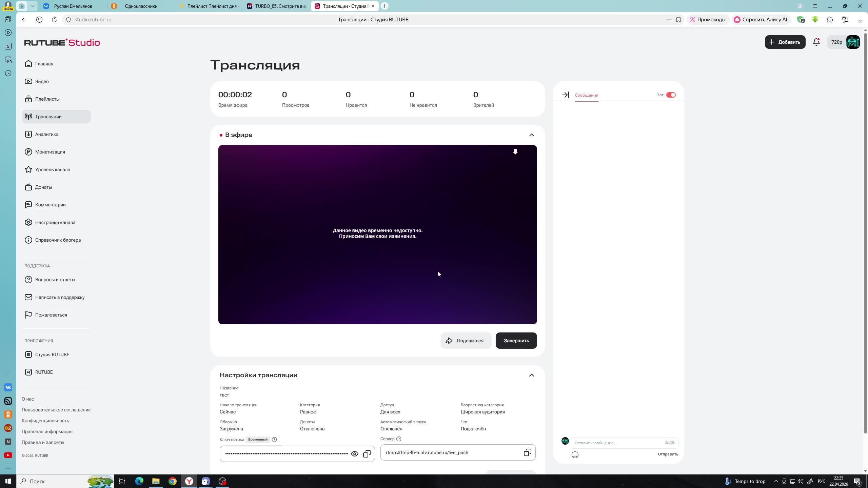
Task: Open the Аналитика section in sidebar
Action: point(47,134)
